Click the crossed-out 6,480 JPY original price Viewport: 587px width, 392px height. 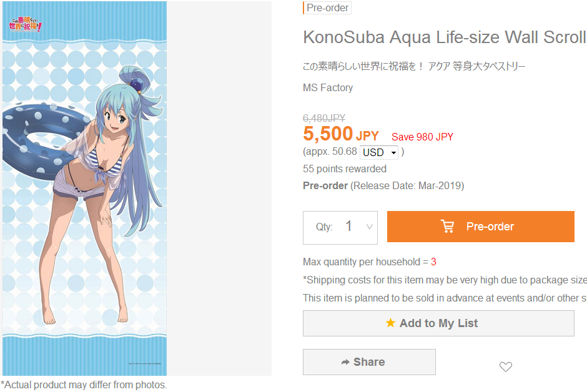[x=324, y=118]
